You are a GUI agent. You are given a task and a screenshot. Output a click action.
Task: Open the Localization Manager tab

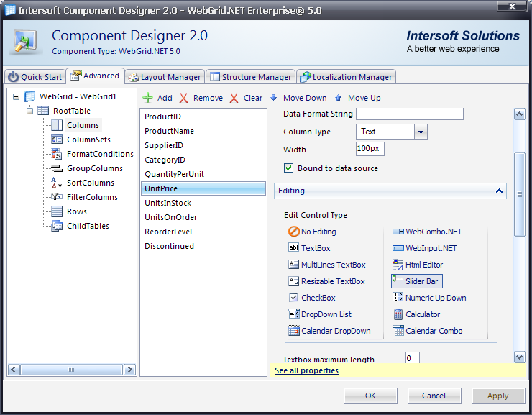click(x=347, y=77)
